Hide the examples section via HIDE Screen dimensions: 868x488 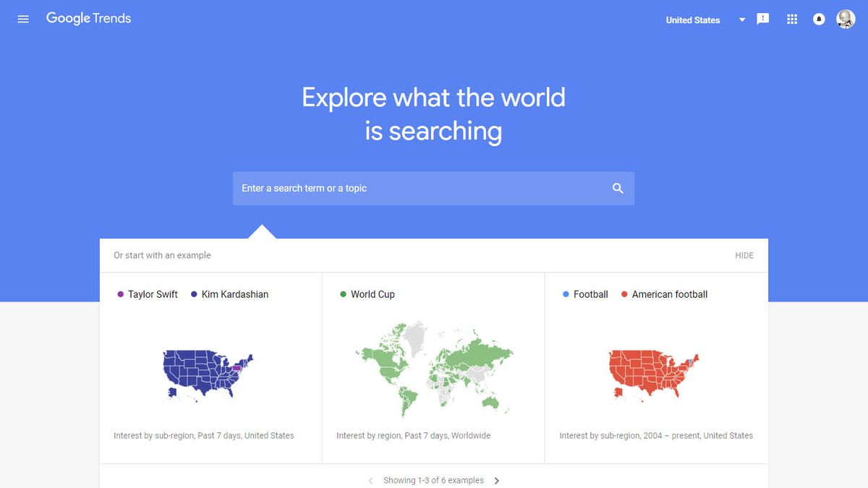click(744, 255)
